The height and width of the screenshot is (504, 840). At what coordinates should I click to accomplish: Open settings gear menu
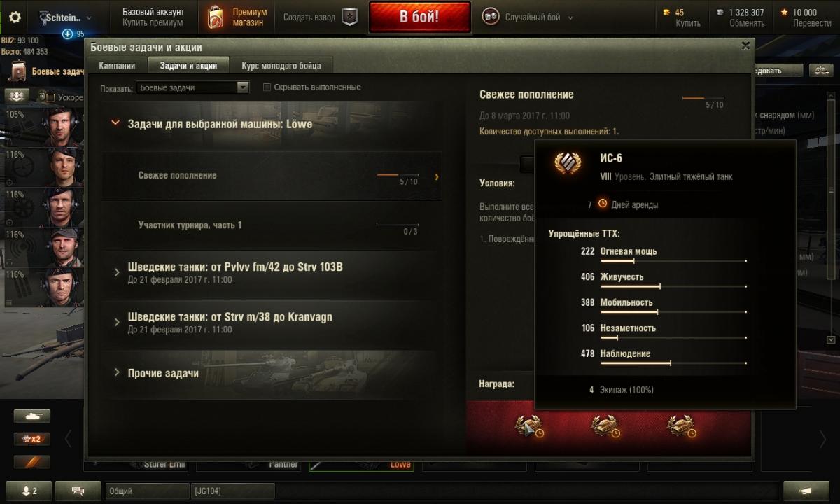coord(14,17)
